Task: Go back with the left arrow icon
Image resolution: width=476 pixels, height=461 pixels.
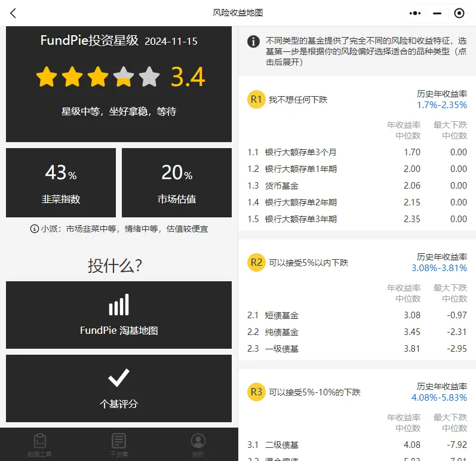Action: pos(13,13)
